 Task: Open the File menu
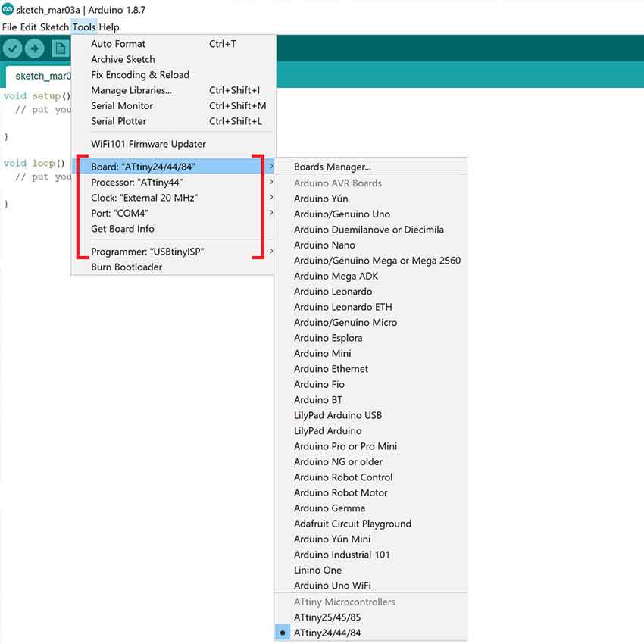9,27
